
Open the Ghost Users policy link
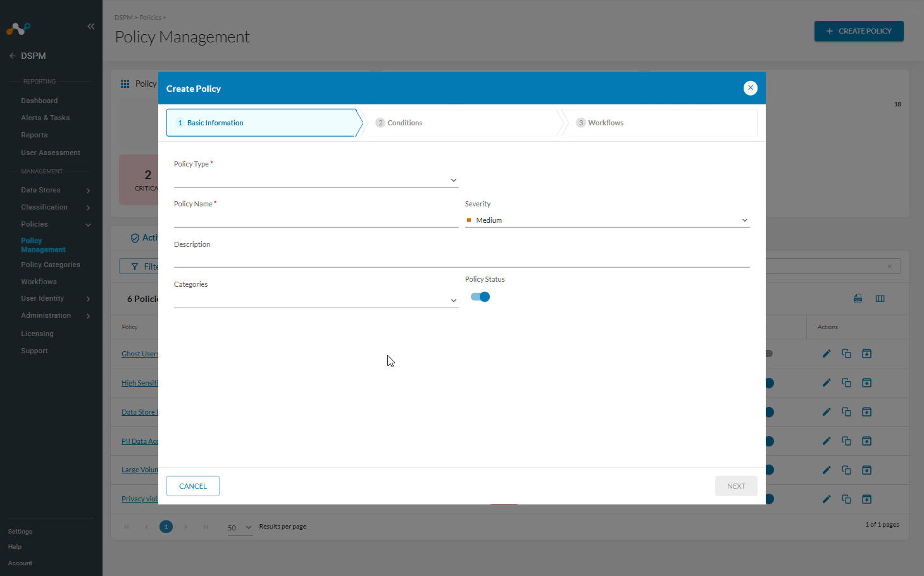(x=140, y=354)
